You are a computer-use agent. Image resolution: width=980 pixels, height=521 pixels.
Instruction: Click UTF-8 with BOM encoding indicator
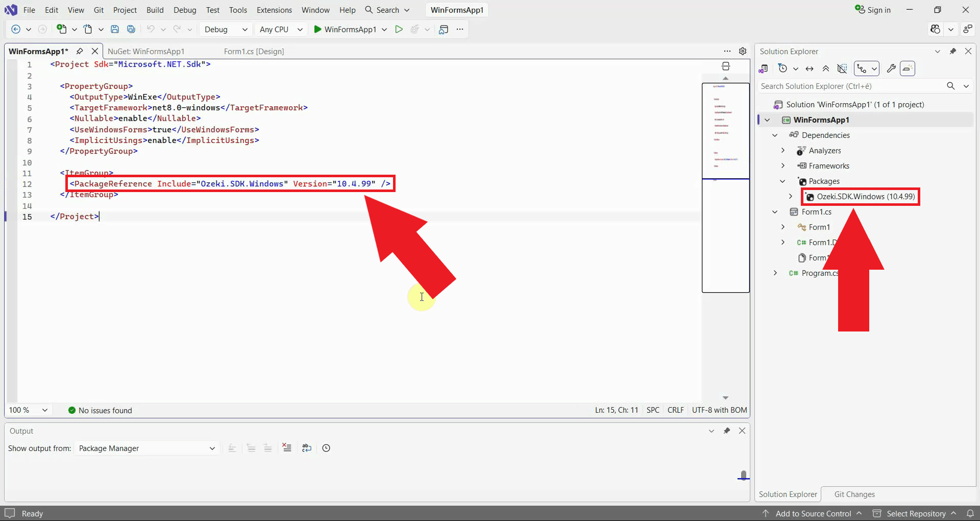point(719,410)
